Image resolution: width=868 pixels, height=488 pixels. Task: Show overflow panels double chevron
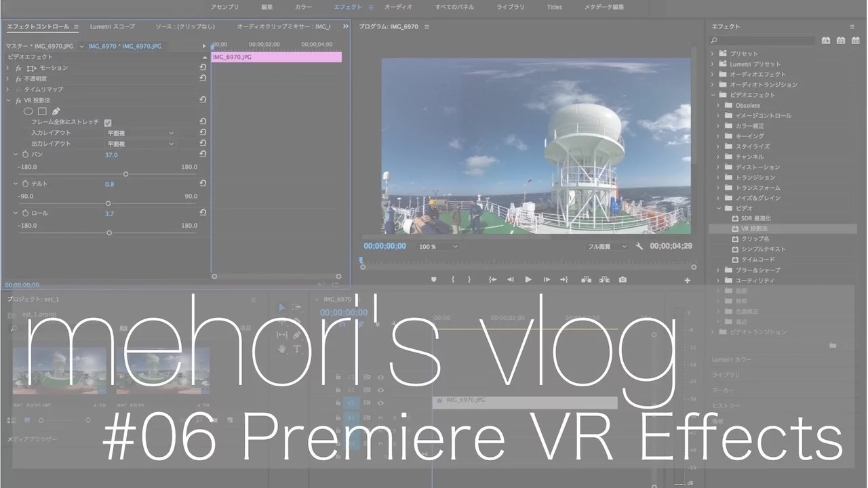[346, 26]
